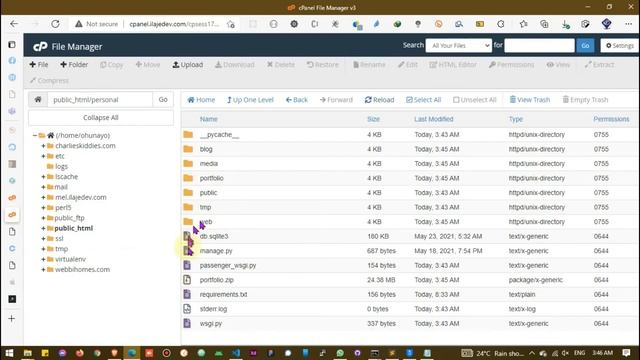Click the path field showing public_html/personal
The image size is (640, 360).
100,100
